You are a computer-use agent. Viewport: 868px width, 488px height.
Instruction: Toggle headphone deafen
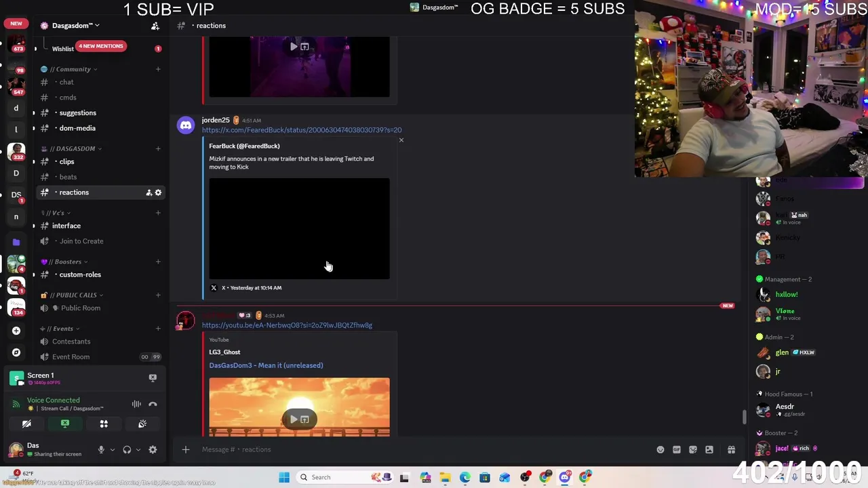127,449
